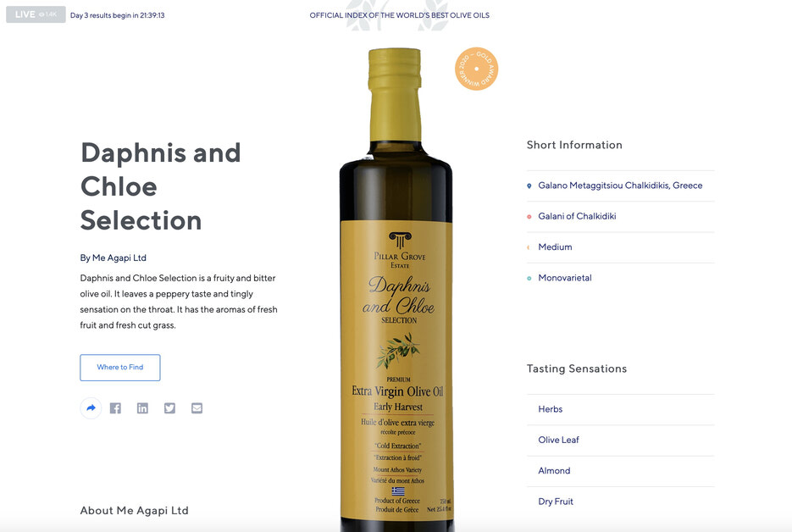The width and height of the screenshot is (792, 532).
Task: Click the LIVE indicator badge
Action: (36, 14)
